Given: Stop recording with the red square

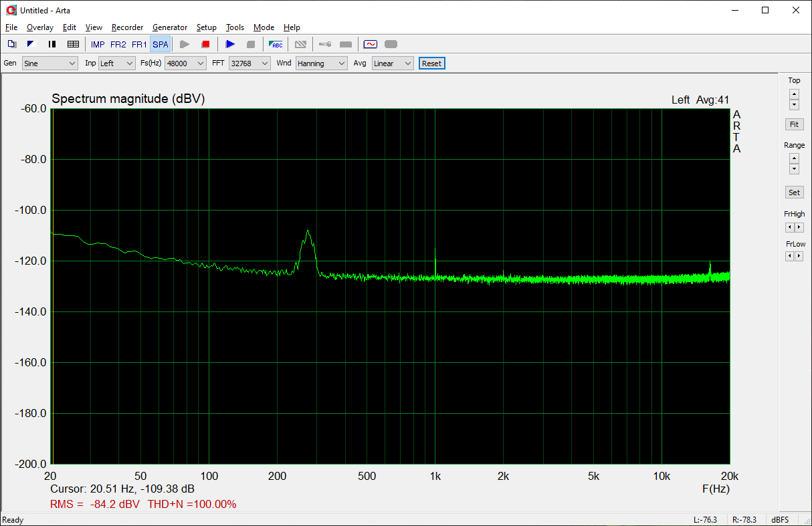Looking at the screenshot, I should [205, 44].
